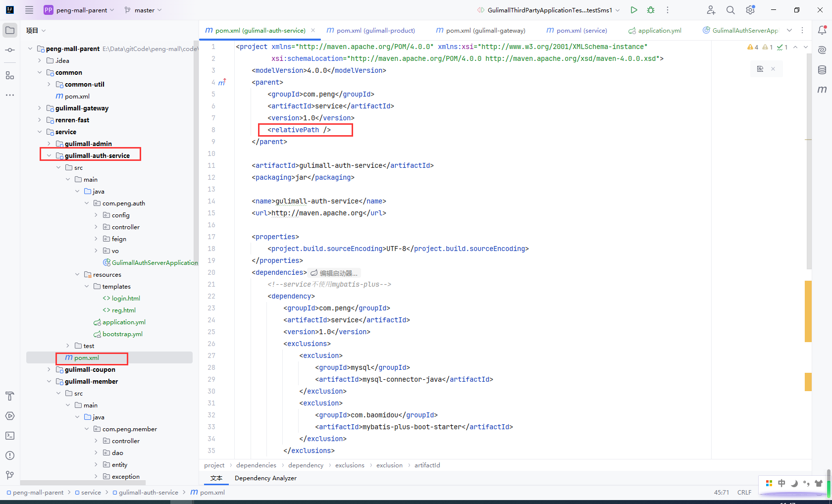This screenshot has height=504, width=832.
Task: Open the Notifications bell icon
Action: click(822, 30)
